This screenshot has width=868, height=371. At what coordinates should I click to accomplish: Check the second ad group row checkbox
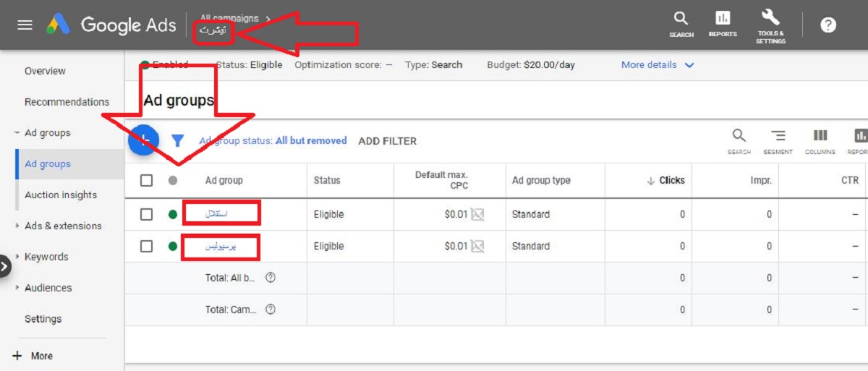pyautogui.click(x=146, y=246)
